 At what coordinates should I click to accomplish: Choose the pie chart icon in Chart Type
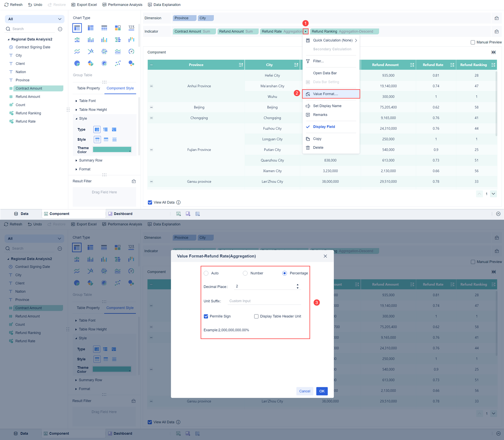[x=77, y=63]
